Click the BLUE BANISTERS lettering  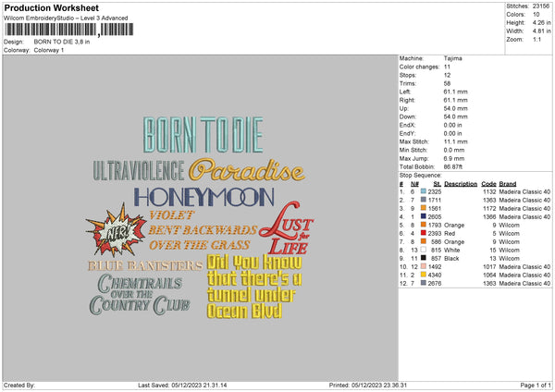[145, 265]
